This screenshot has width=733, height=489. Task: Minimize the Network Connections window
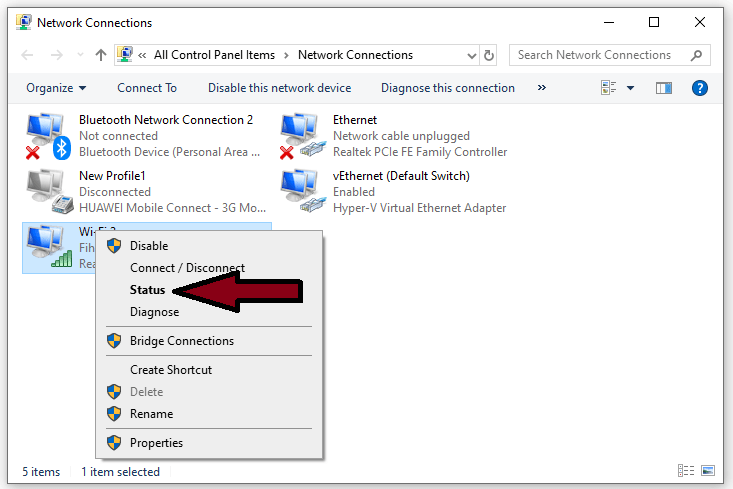609,22
